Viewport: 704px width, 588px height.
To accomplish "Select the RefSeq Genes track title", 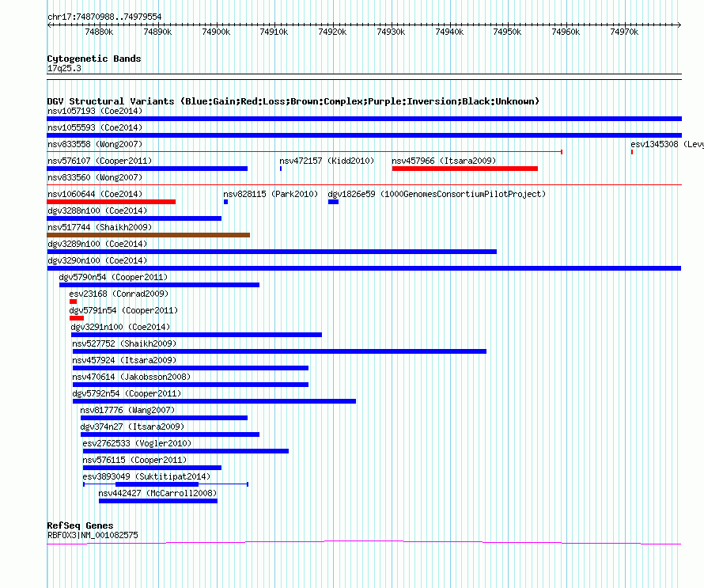I will (80, 525).
